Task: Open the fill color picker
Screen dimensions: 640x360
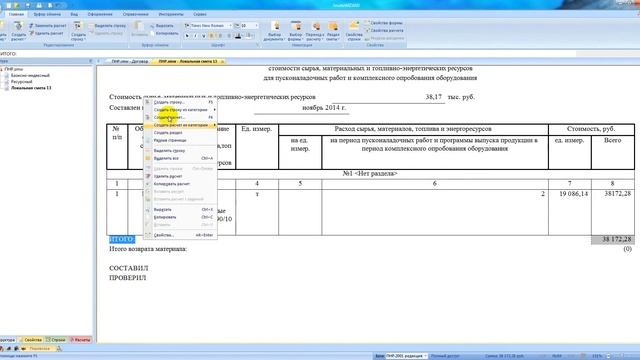Action: (249, 36)
